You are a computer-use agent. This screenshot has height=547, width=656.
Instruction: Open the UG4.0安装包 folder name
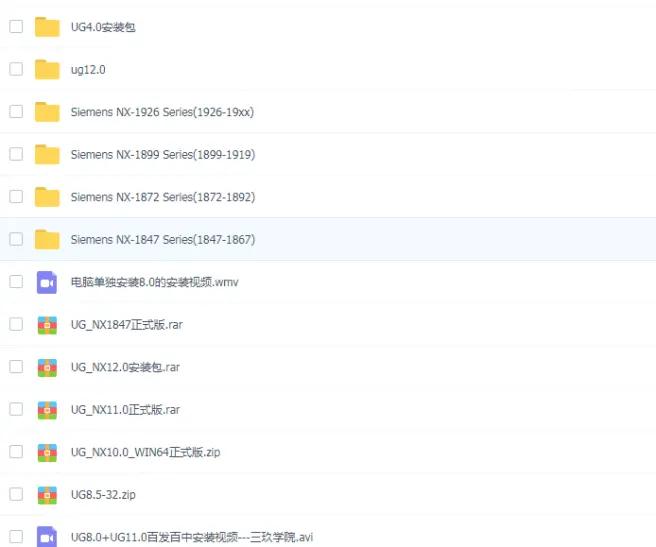(103, 27)
